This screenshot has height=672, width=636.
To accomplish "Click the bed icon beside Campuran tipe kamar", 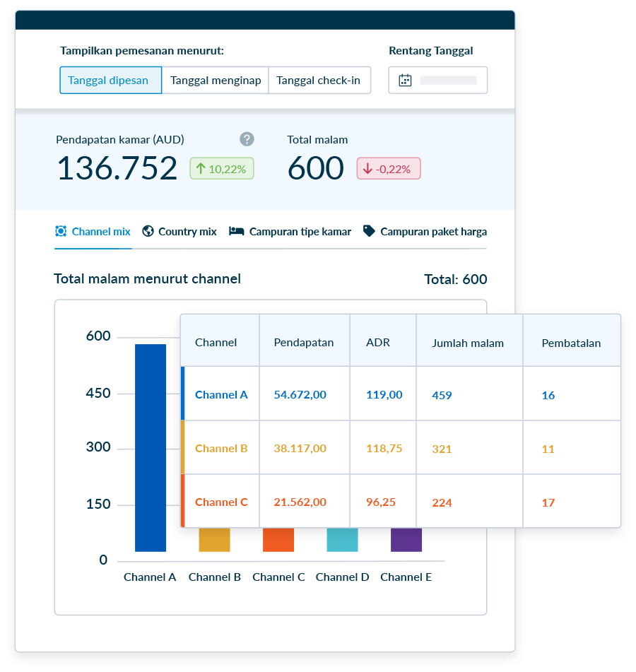I will pos(236,231).
